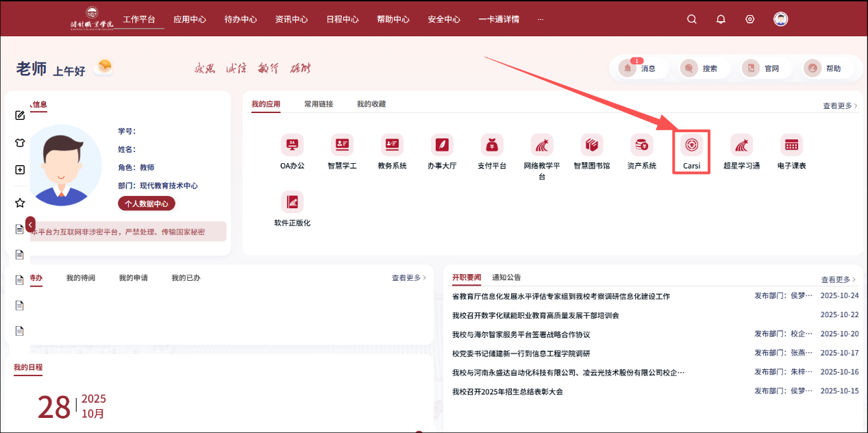The width and height of the screenshot is (868, 433).
Task: Expand 查看更多 in my applications panel
Action: coord(839,106)
